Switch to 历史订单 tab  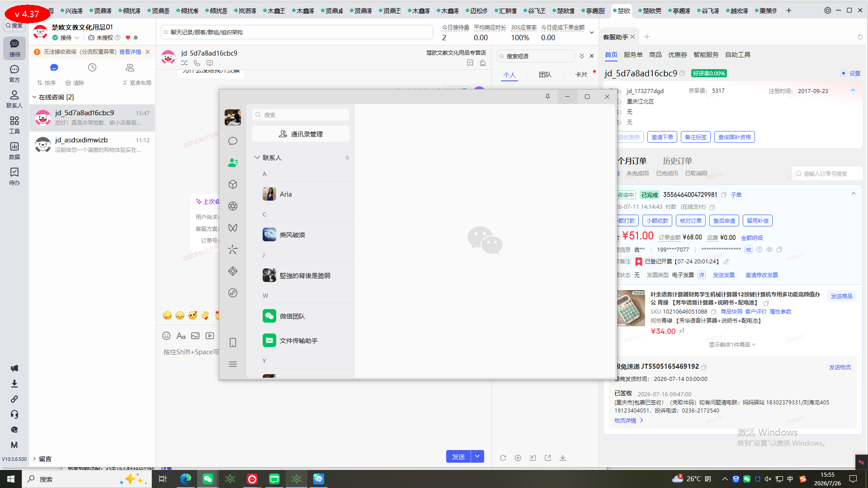[677, 161]
